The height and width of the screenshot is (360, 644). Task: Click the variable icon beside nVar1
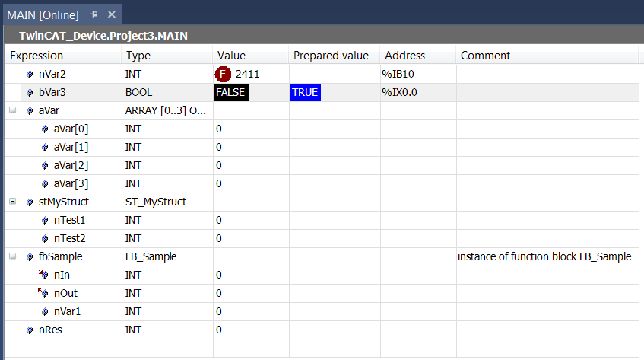(x=45, y=311)
